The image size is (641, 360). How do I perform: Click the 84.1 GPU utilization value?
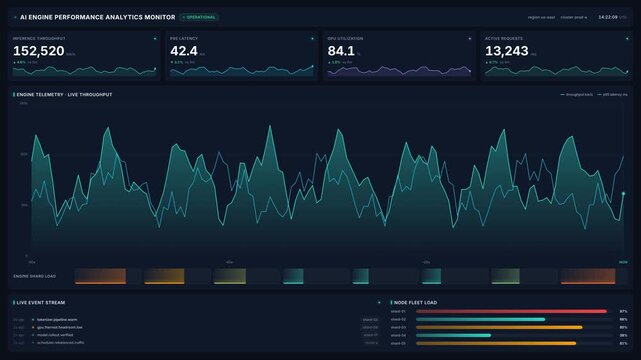tap(341, 51)
